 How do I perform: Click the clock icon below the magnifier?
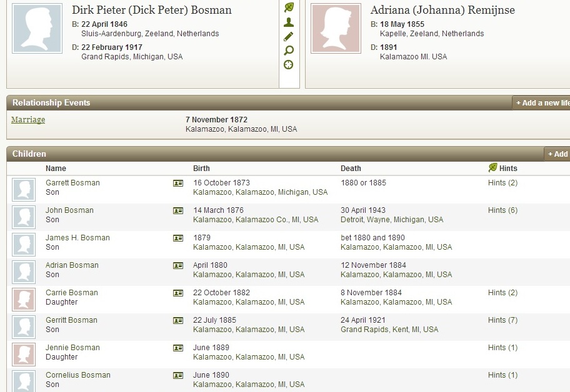click(x=289, y=65)
